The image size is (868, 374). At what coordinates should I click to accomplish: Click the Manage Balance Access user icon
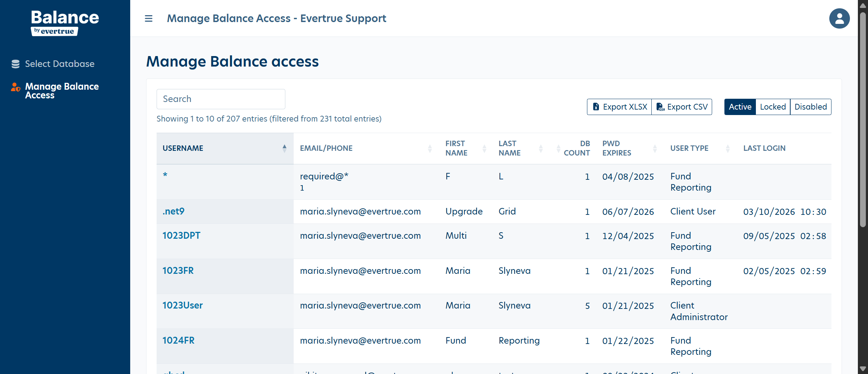(16, 87)
